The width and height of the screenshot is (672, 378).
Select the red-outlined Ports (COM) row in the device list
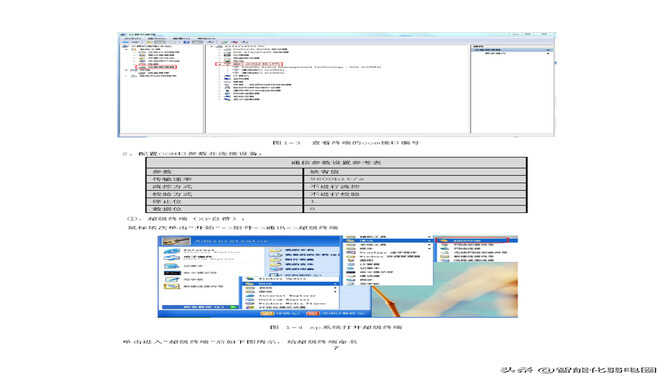(249, 63)
